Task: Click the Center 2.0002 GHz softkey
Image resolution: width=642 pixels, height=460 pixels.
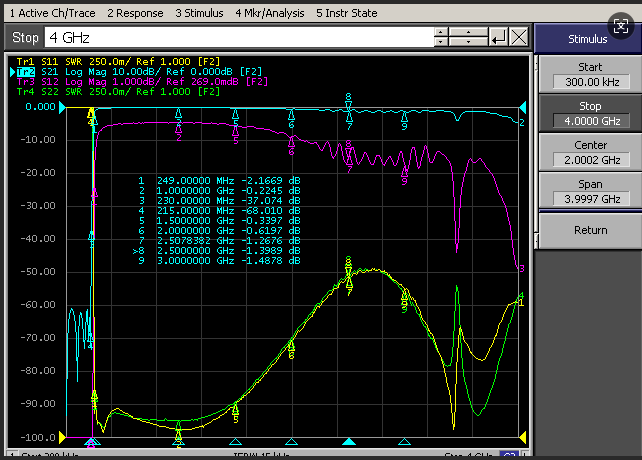Action: click(x=590, y=152)
